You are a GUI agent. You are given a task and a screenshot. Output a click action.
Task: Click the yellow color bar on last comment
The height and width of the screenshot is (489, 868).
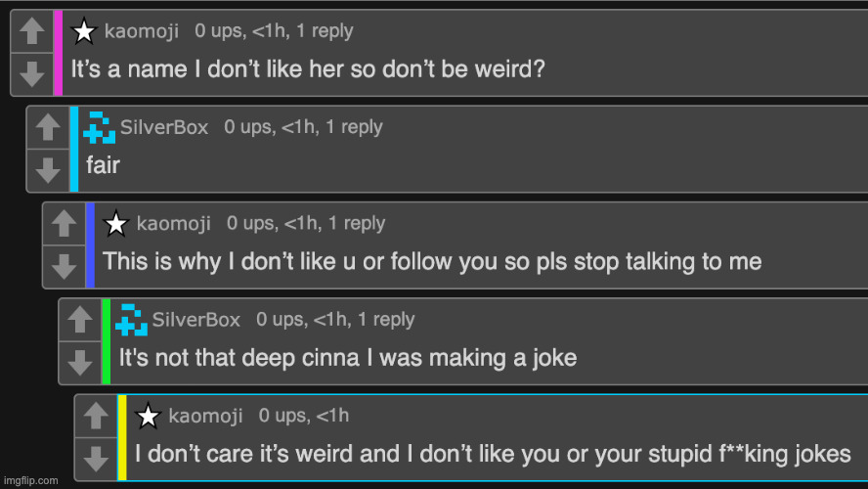click(x=122, y=437)
